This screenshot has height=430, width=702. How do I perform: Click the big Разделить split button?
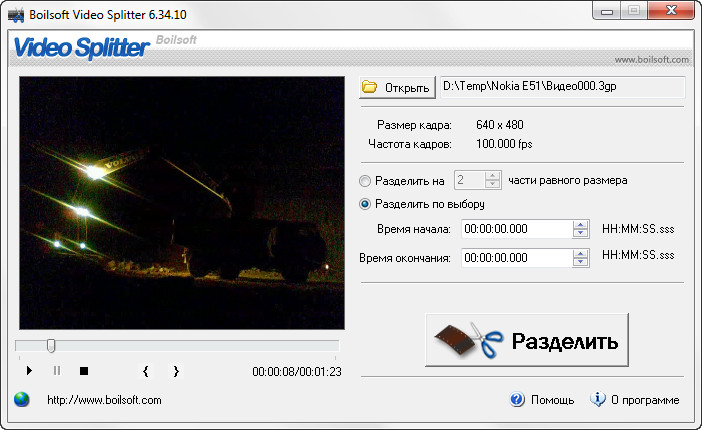pyautogui.click(x=527, y=340)
